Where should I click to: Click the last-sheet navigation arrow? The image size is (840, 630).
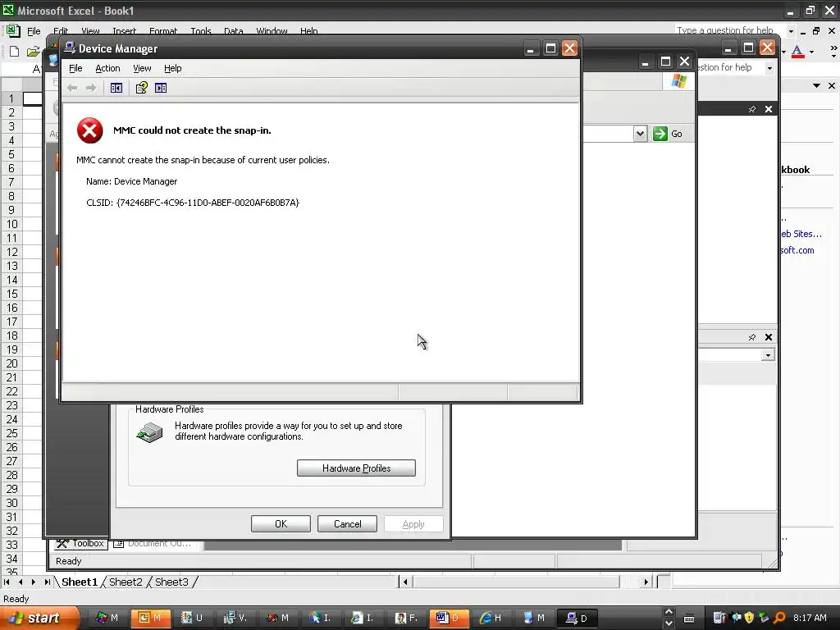[47, 582]
